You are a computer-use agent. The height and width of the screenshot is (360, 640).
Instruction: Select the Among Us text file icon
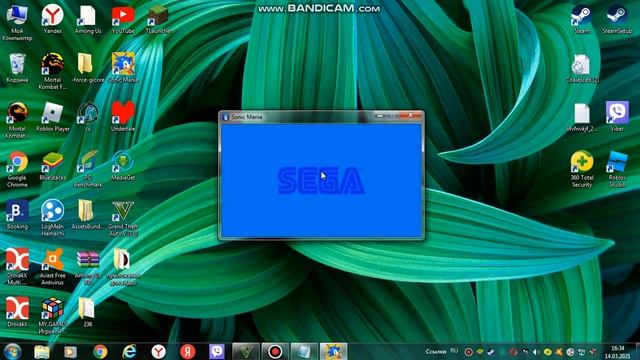pos(88,19)
